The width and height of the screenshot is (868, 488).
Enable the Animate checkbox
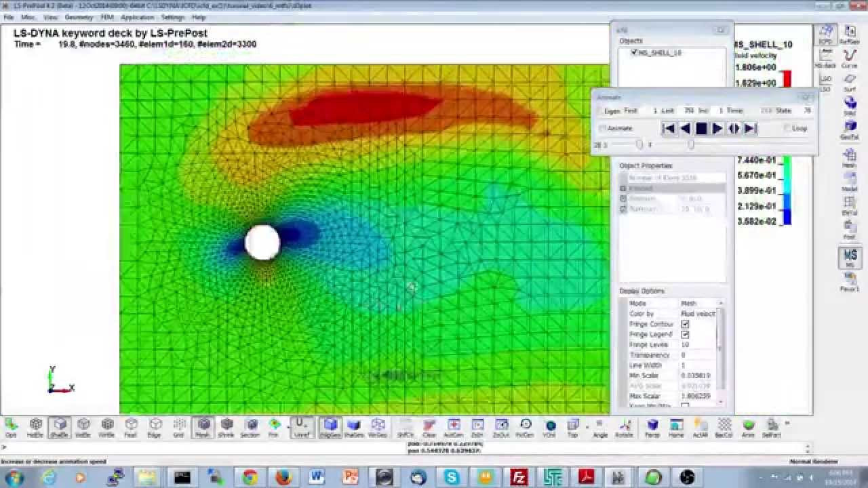(x=602, y=128)
